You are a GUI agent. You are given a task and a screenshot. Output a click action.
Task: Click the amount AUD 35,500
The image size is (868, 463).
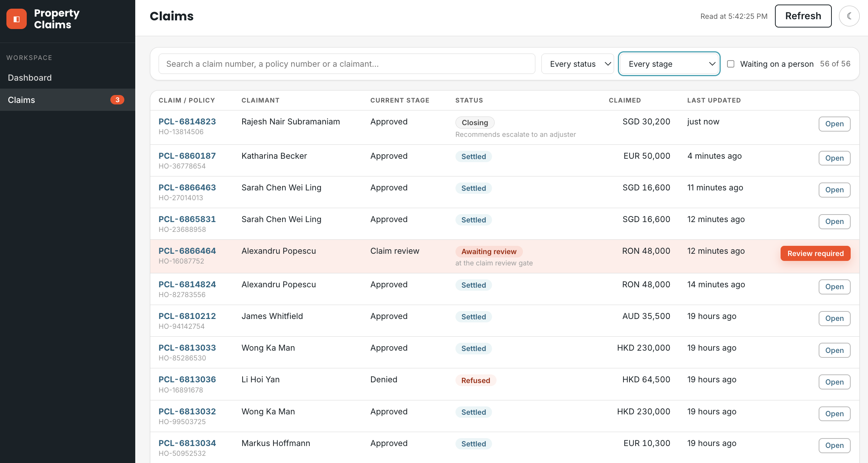pyautogui.click(x=646, y=316)
